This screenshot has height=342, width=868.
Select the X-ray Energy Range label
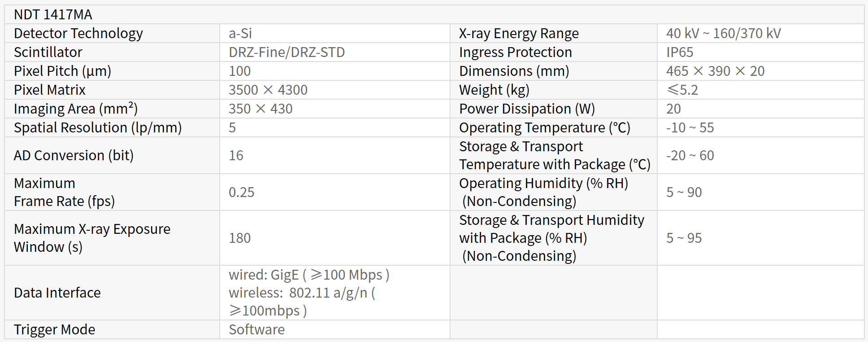[x=519, y=34]
